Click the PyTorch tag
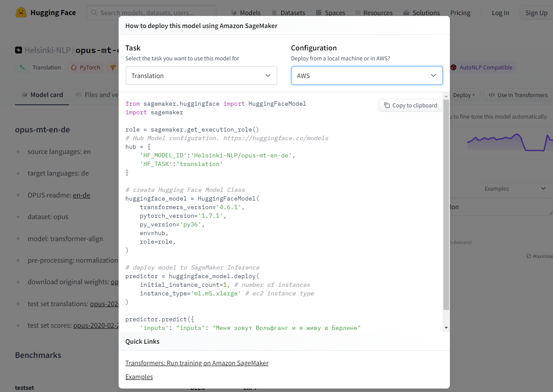 click(x=85, y=67)
